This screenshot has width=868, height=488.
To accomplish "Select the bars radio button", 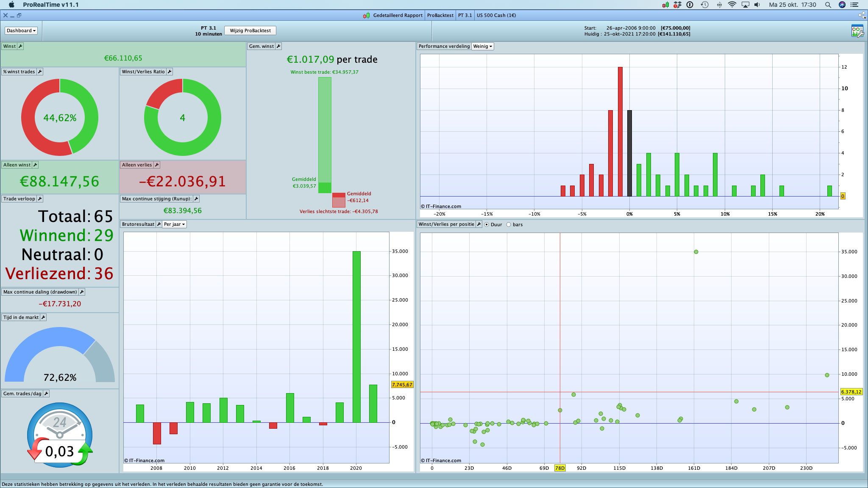I will (509, 225).
